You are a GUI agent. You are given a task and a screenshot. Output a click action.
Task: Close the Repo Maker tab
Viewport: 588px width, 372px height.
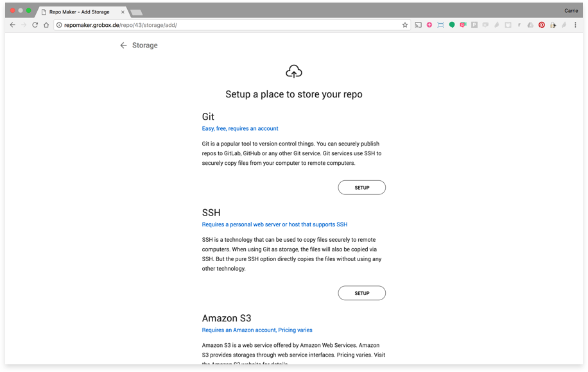(x=123, y=12)
